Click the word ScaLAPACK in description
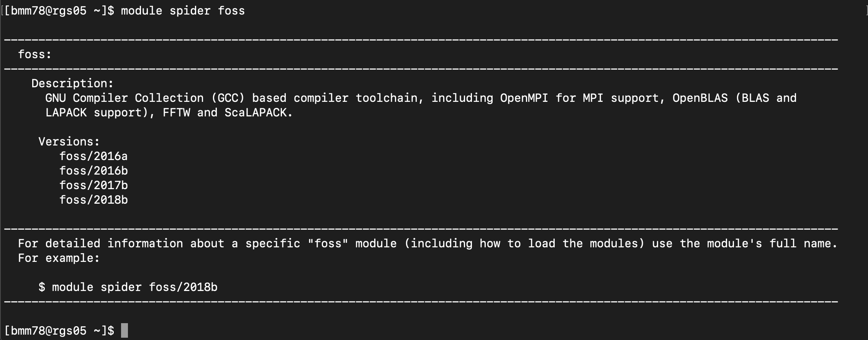This screenshot has height=340, width=868. [259, 113]
